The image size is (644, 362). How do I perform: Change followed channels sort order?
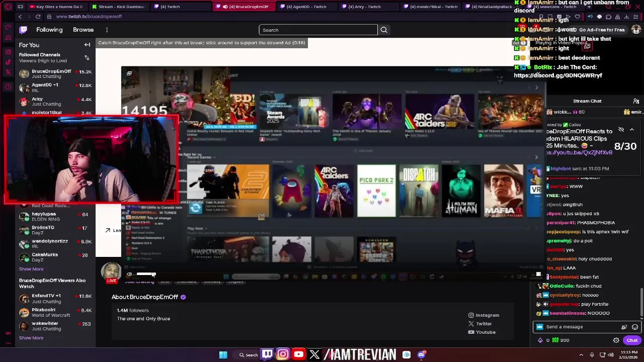point(87,58)
